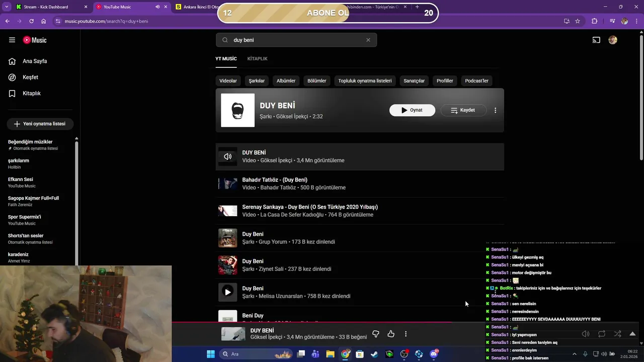644x362 pixels.
Task: Close the YouTube Music browser tab
Action: (x=166, y=7)
